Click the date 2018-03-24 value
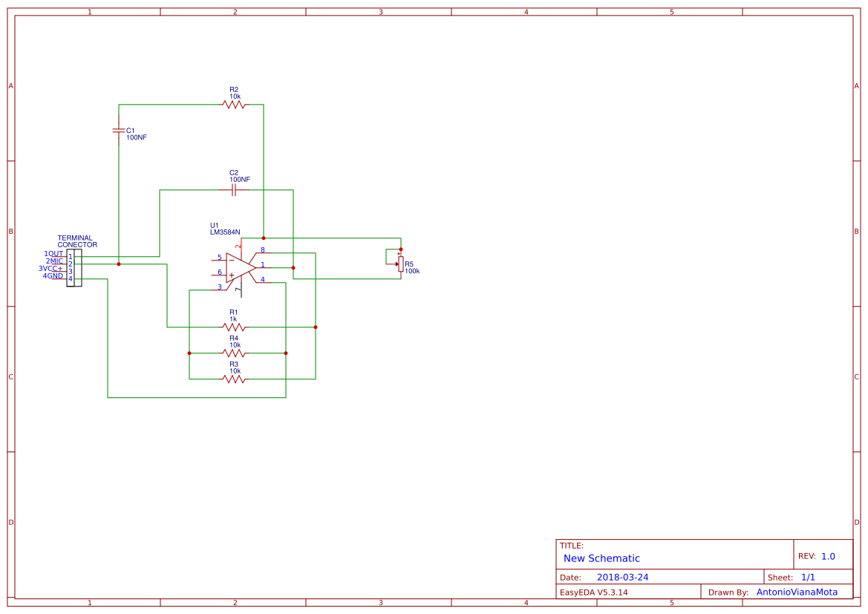Screen dimensions: 868x614 point(622,577)
